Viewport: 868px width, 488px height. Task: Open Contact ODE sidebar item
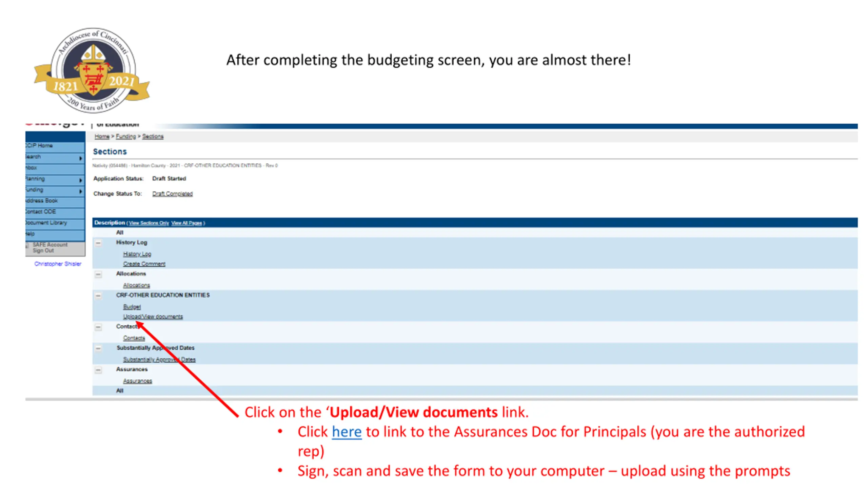coord(55,212)
